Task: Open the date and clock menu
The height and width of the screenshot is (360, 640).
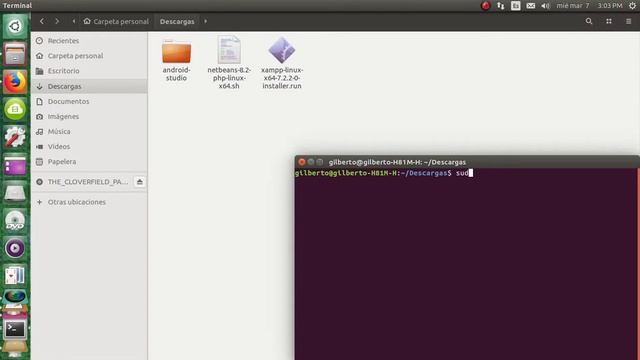Action: (x=589, y=6)
